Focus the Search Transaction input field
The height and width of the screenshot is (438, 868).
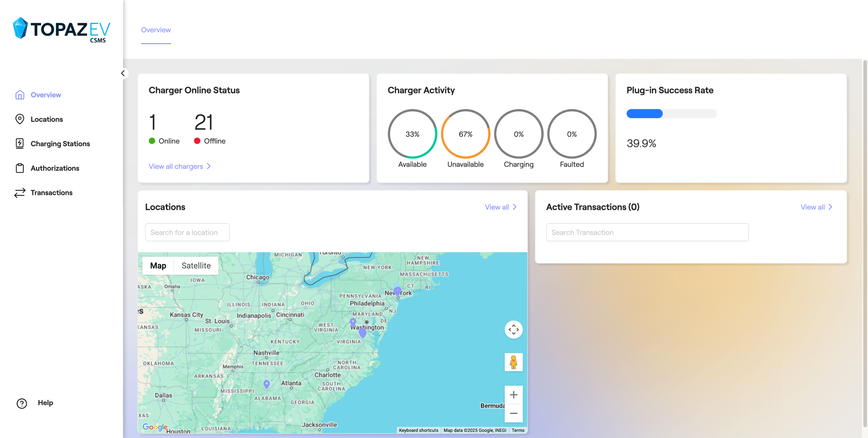(x=647, y=232)
